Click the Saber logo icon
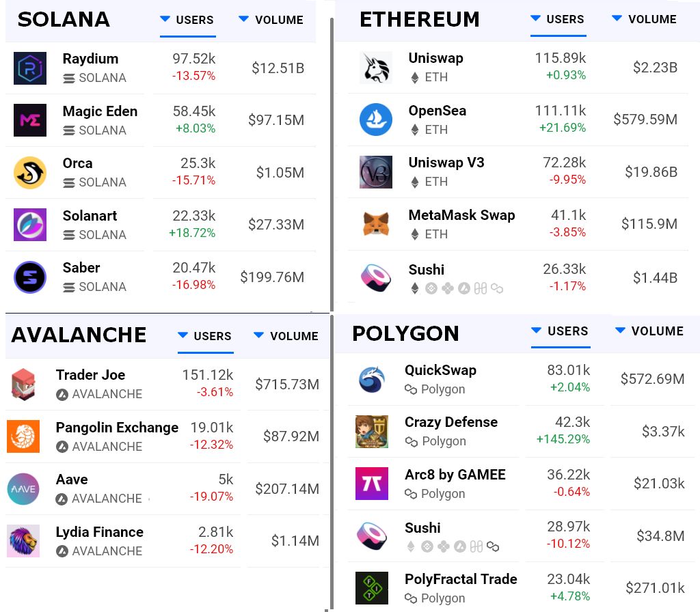This screenshot has height=612, width=700. (x=29, y=276)
